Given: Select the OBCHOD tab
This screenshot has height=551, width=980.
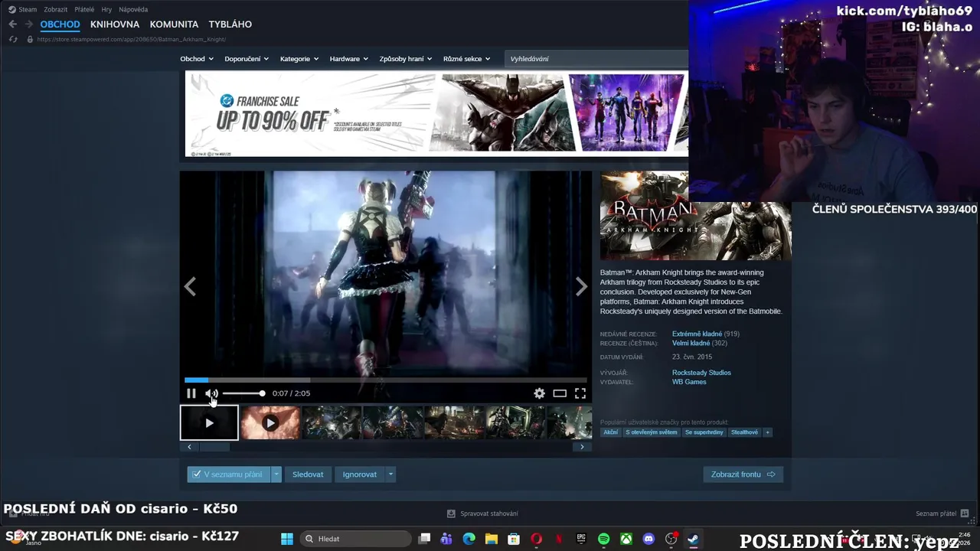Looking at the screenshot, I should point(60,24).
